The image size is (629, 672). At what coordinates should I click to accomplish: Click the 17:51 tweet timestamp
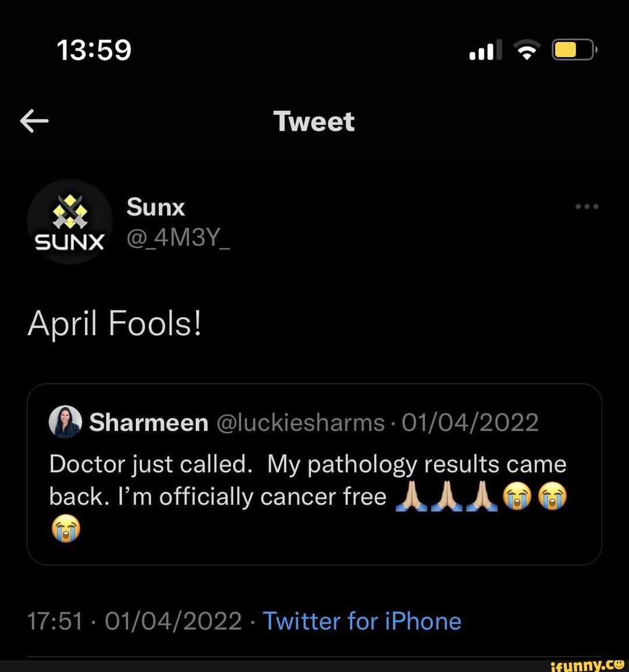(x=54, y=621)
